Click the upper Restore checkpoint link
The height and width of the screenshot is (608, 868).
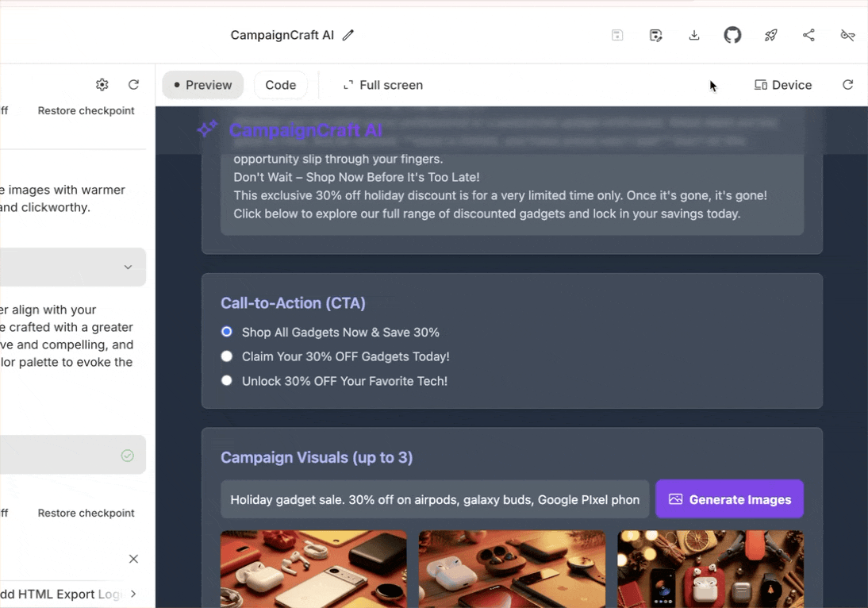[86, 110]
